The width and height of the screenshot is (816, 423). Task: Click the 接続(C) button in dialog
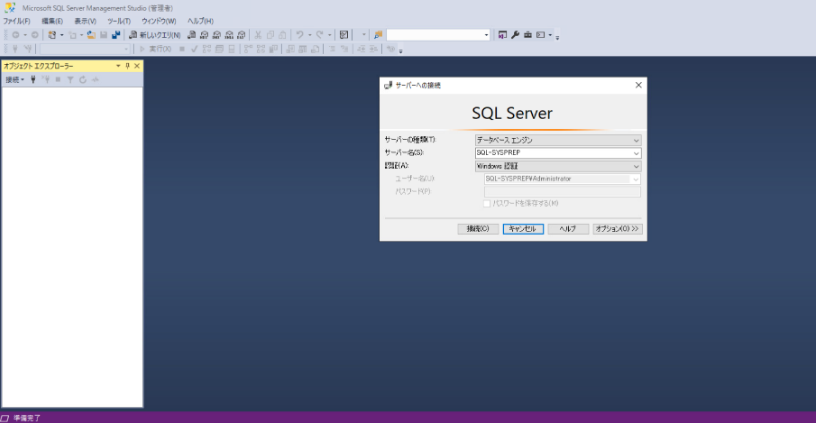[478, 229]
